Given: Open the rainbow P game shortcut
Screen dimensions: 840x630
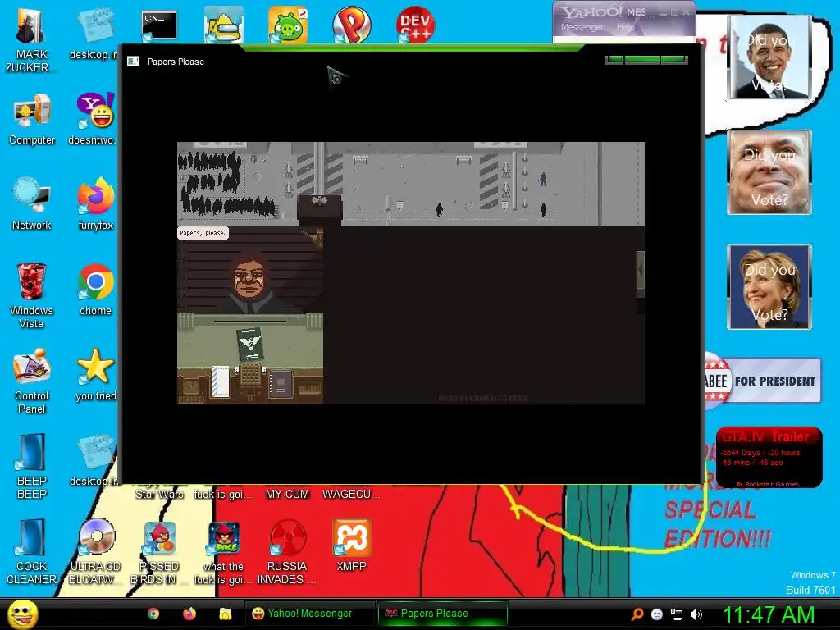Looking at the screenshot, I should 351,25.
